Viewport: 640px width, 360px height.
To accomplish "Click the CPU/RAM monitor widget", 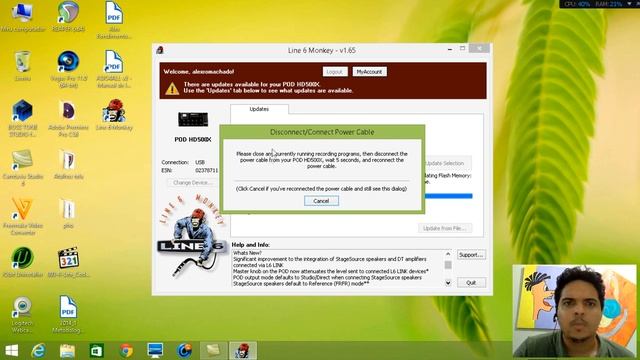I will pyautogui.click(x=599, y=4).
